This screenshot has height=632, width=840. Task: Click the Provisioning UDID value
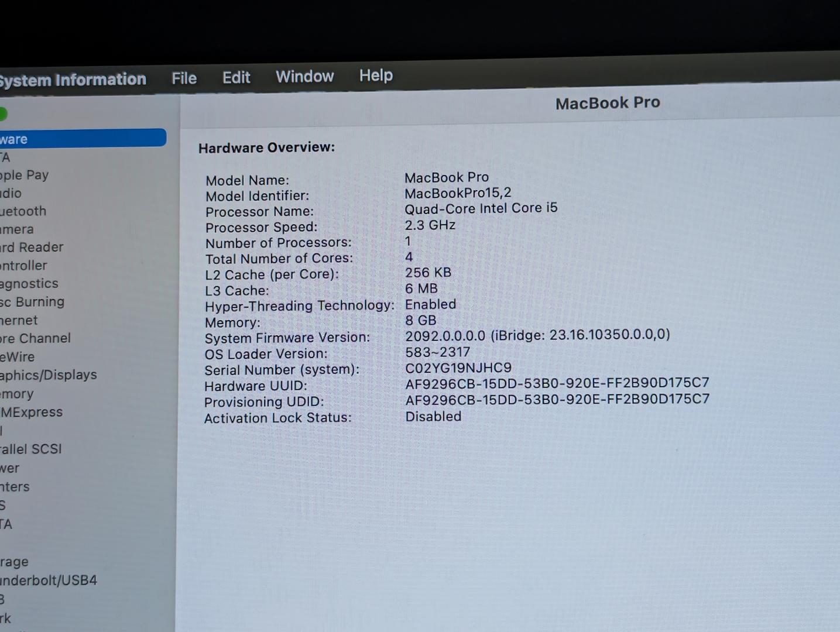pos(557,400)
